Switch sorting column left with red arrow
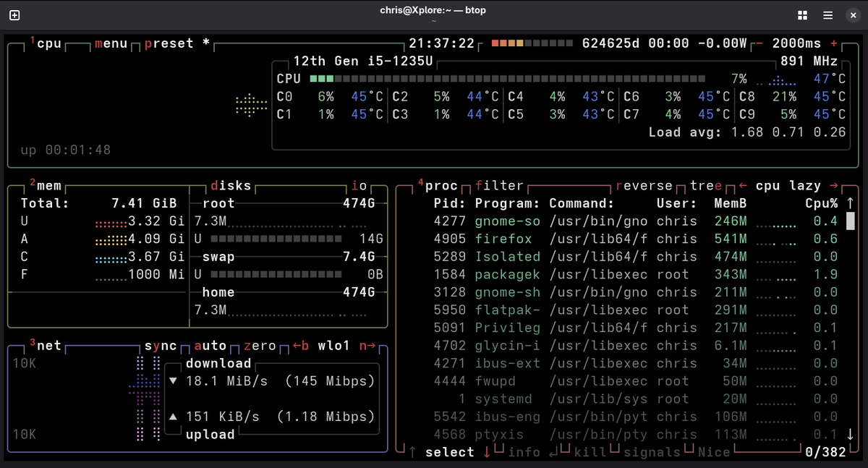Screen dimensions: 868x468 click(743, 185)
